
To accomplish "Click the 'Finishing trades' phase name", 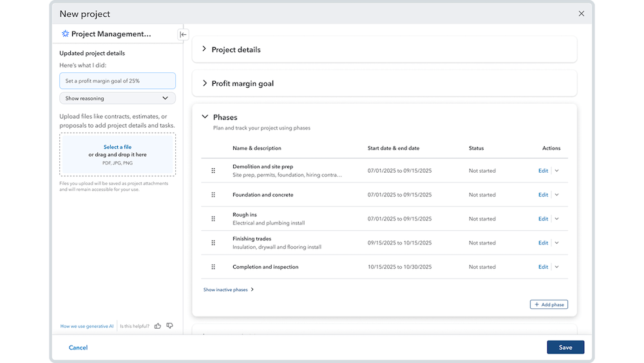I will [252, 239].
